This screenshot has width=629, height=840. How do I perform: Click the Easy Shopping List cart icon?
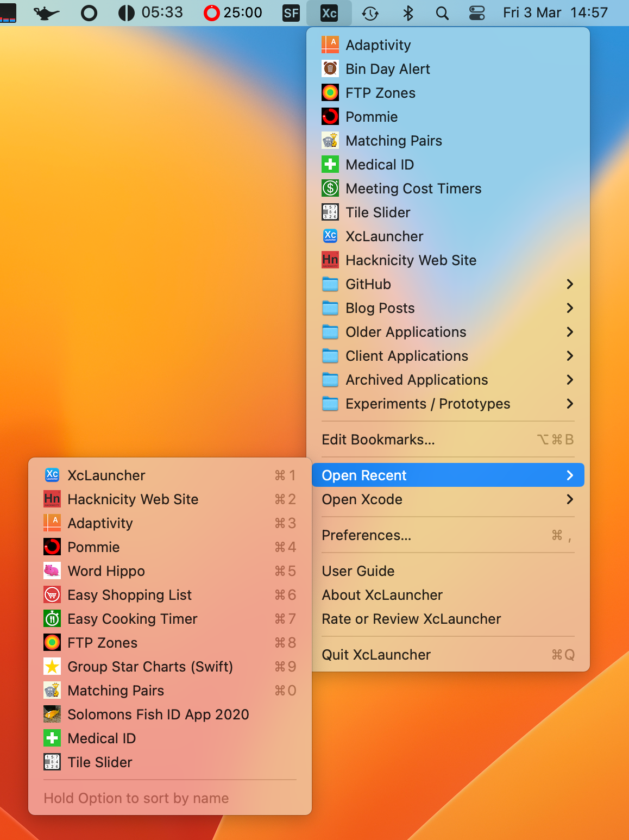pos(52,595)
